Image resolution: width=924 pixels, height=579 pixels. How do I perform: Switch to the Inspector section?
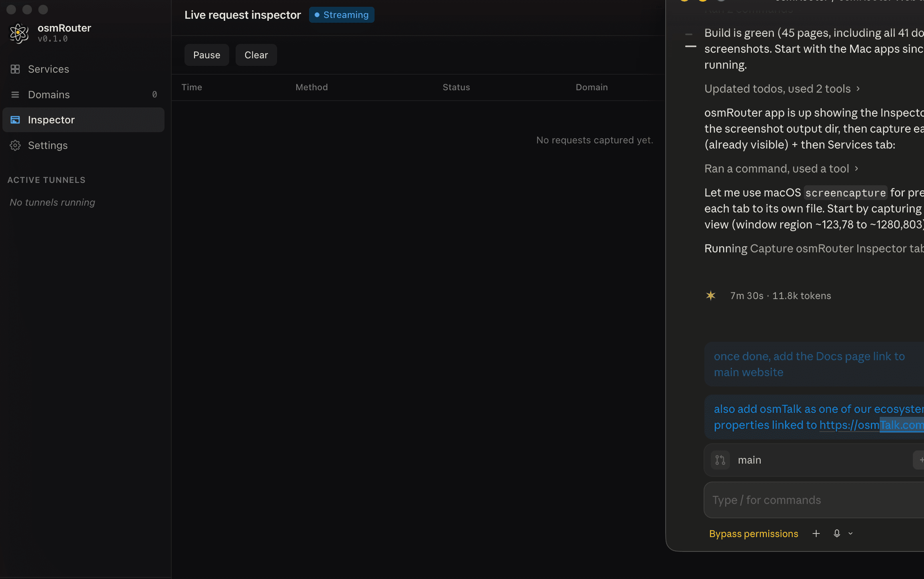point(83,120)
